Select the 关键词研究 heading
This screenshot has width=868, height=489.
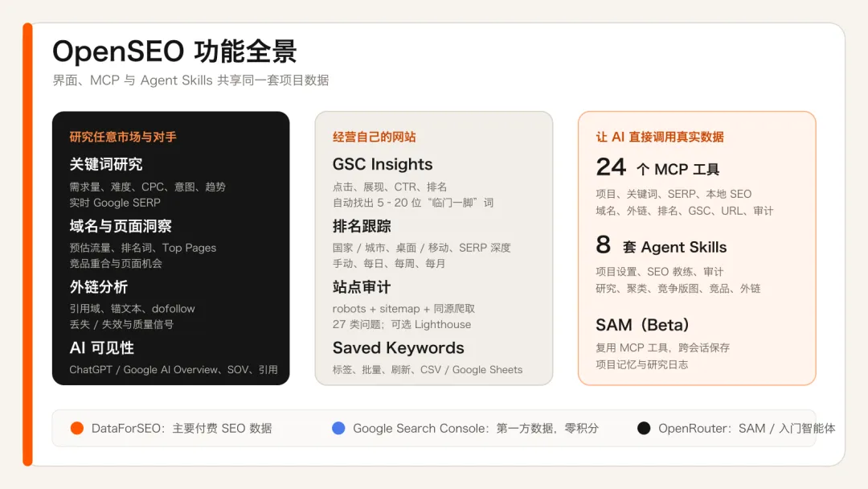tap(106, 165)
